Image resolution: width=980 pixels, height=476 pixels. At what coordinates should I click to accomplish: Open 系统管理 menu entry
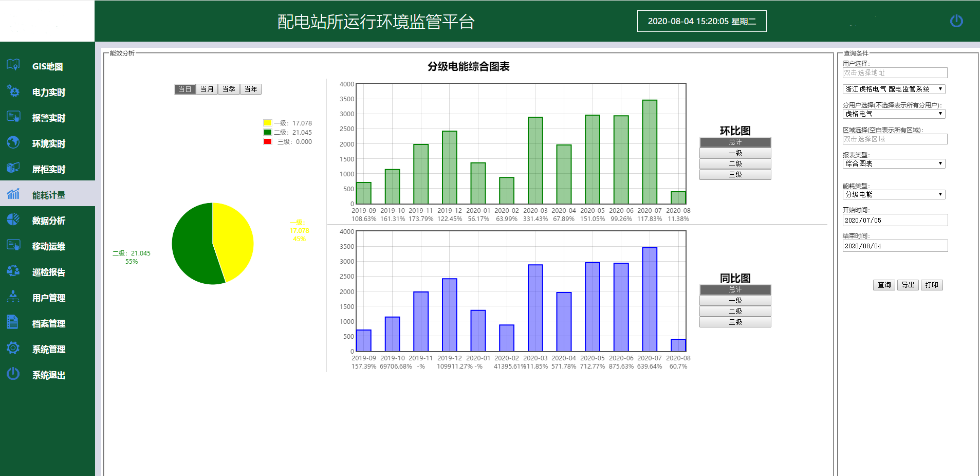[x=47, y=349]
